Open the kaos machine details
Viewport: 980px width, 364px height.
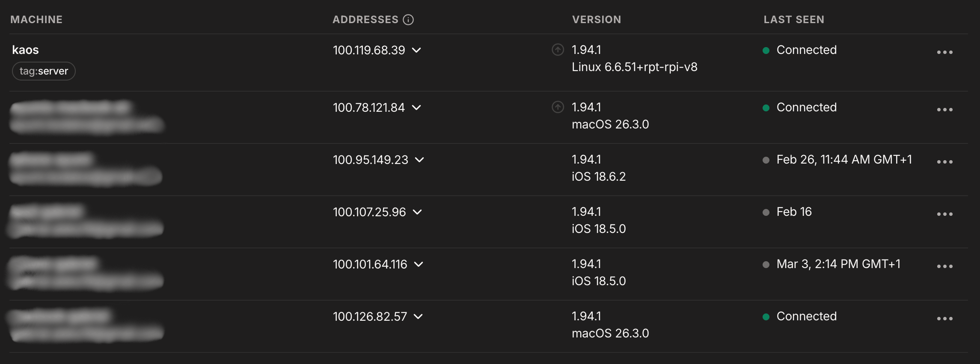pos(26,50)
